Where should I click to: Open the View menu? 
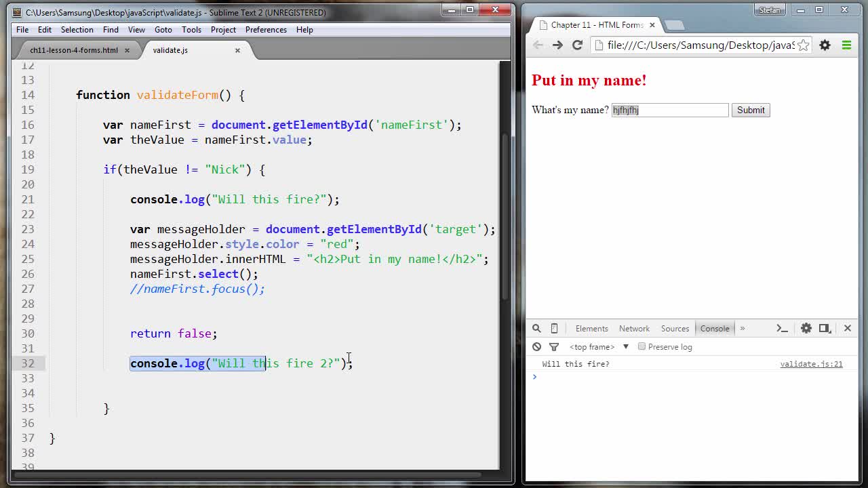(x=136, y=30)
